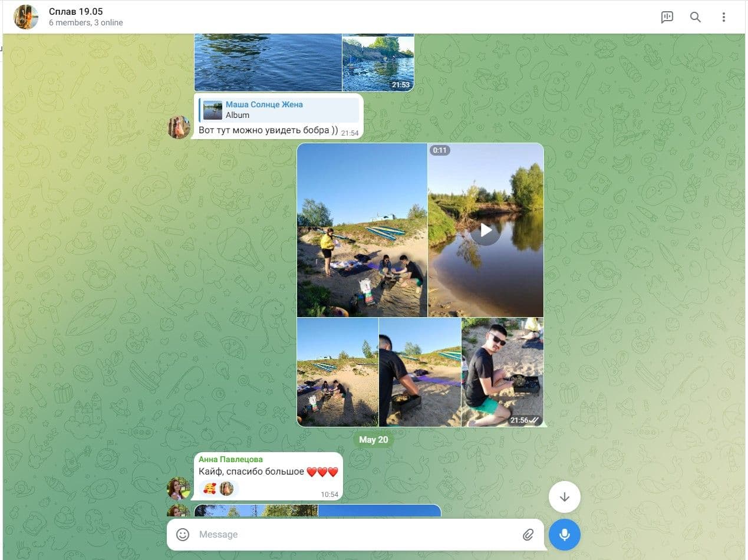Screen dimensions: 748x560
Task: Jump to latest messages with down arrow button
Action: (565, 497)
